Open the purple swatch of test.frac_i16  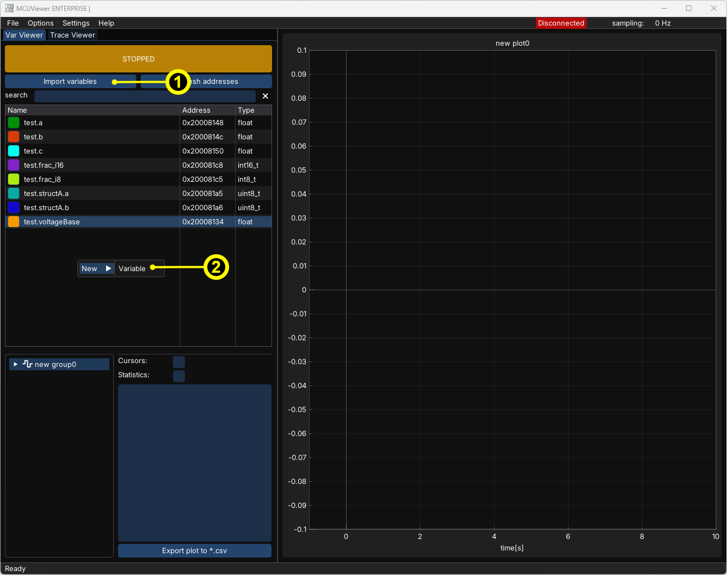[x=14, y=165]
